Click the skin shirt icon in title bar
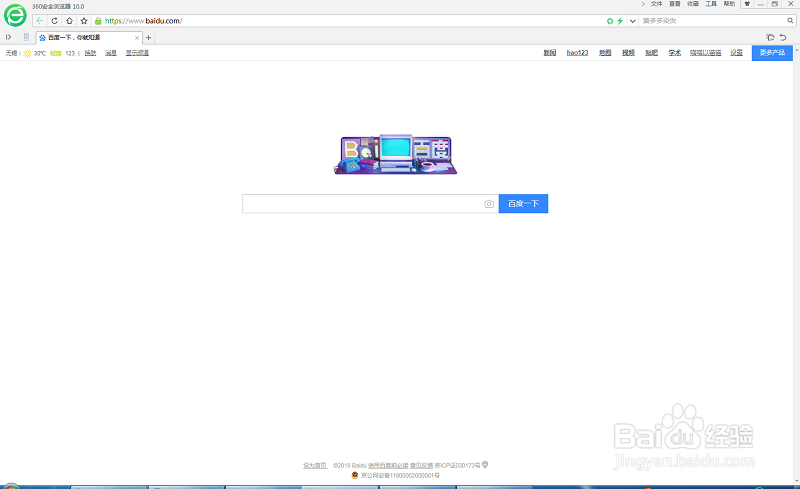This screenshot has width=800, height=489. click(747, 4)
